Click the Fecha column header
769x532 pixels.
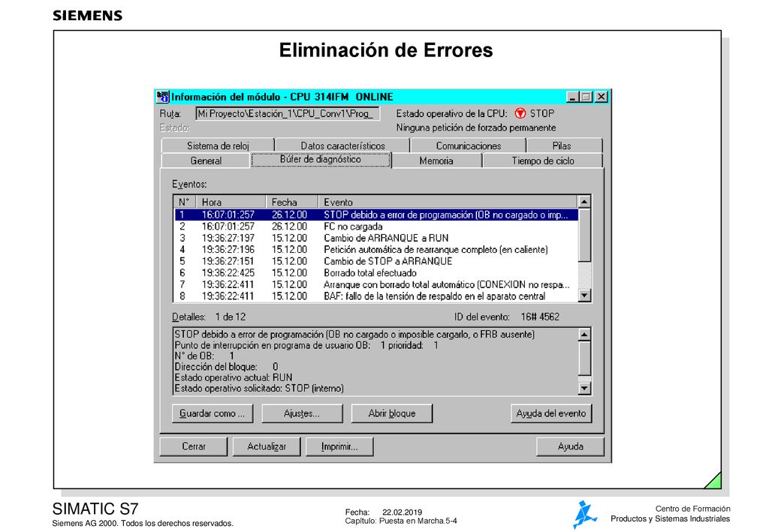tap(292, 202)
